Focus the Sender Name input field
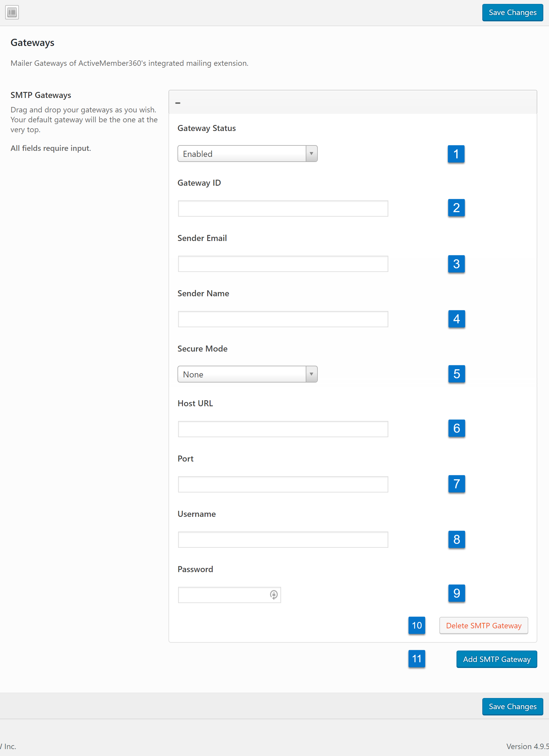The width and height of the screenshot is (549, 756). click(x=283, y=319)
